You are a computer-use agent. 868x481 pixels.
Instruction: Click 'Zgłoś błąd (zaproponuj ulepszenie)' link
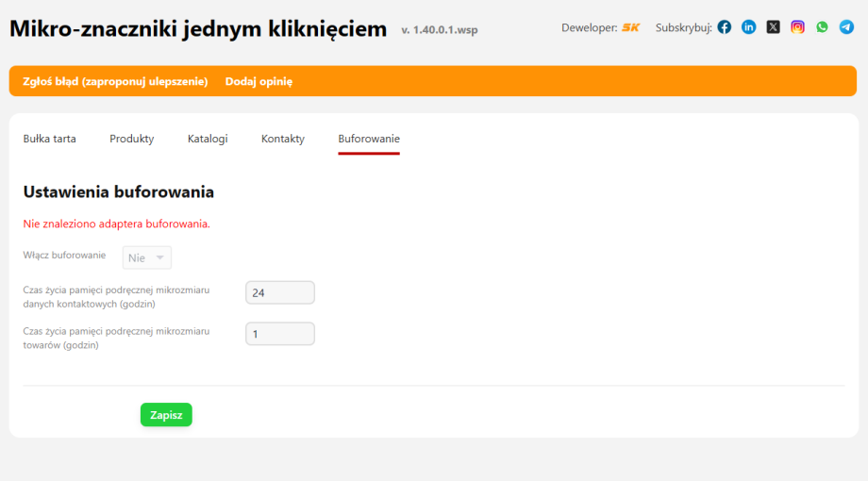pyautogui.click(x=115, y=81)
